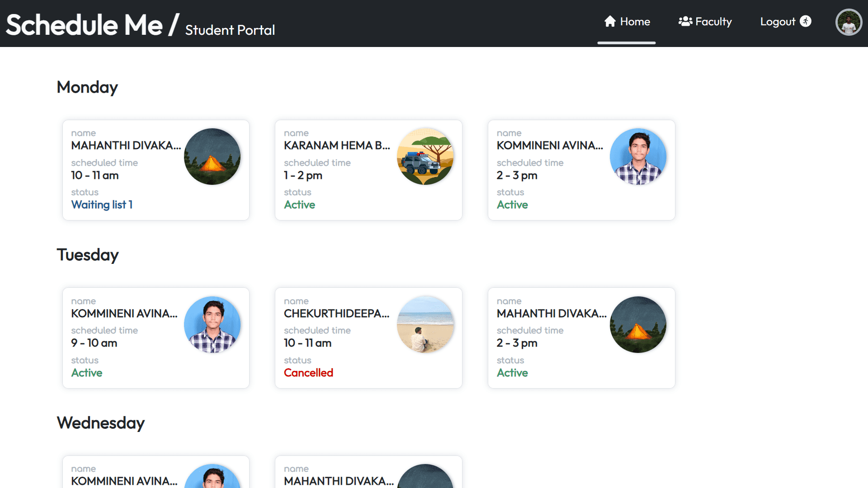Click the Wednesday KOMMINENI AVINA... card name
This screenshot has height=488, width=868.
pos(124,481)
